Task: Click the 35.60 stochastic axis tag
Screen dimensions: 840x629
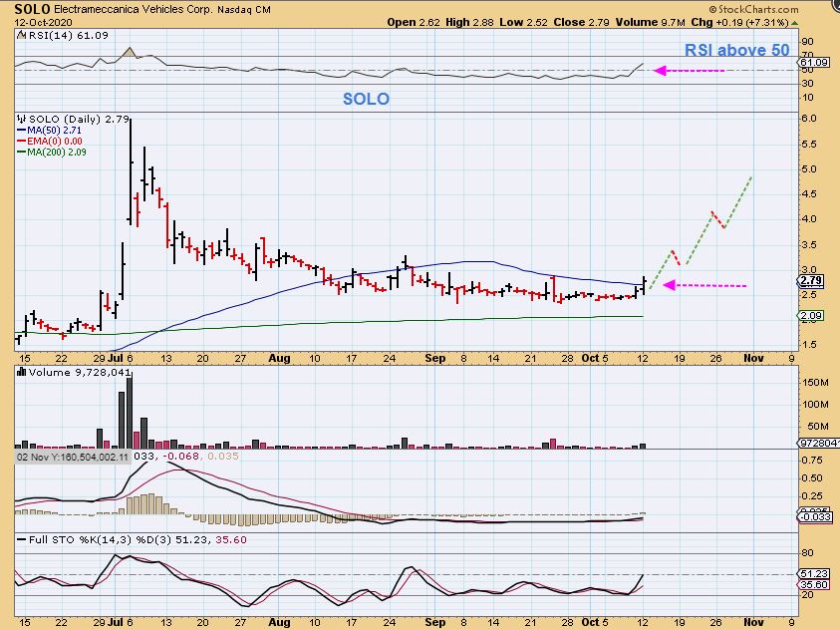Action: pos(814,584)
